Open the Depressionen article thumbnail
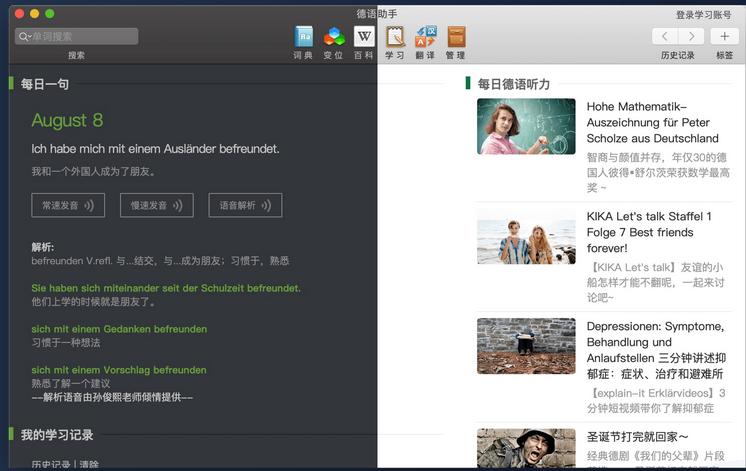This screenshot has width=746, height=471. [x=526, y=346]
